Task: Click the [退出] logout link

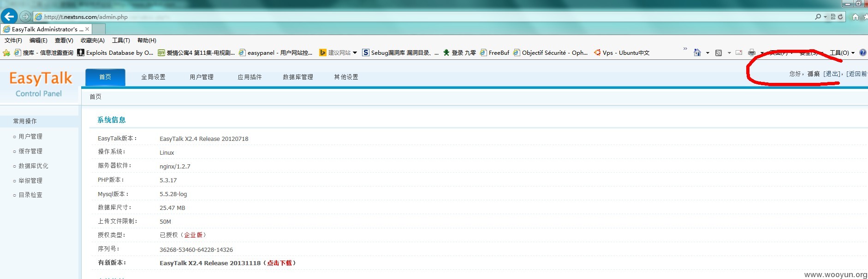Action: coord(832,74)
